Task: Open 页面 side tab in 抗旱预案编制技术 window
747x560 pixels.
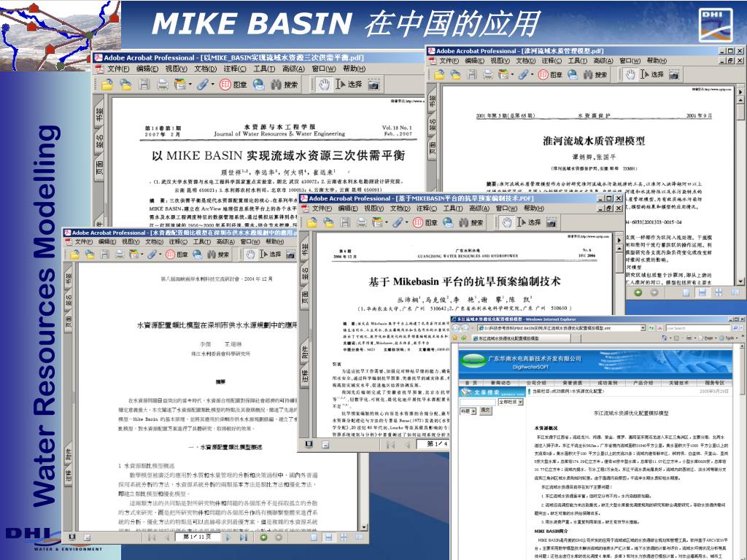Action: click(306, 297)
